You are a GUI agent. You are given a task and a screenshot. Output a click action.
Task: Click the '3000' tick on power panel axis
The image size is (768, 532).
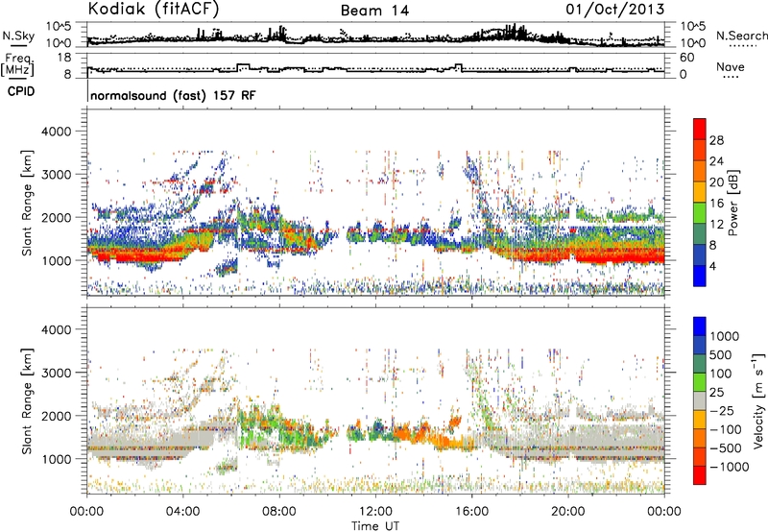coord(56,175)
